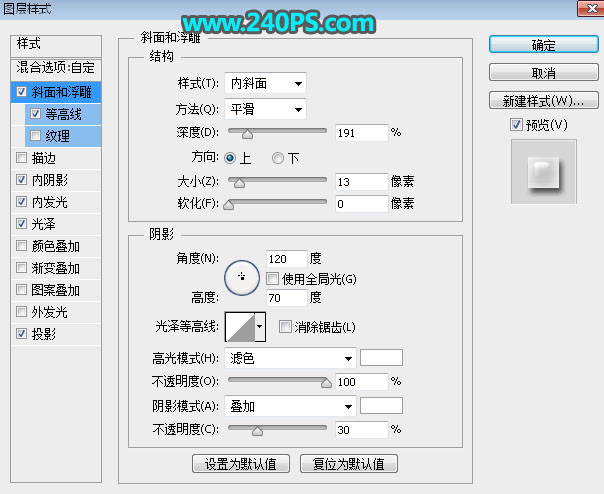
Task: Open the 阴影模式 dropdown showing 叠加
Action: pos(290,406)
